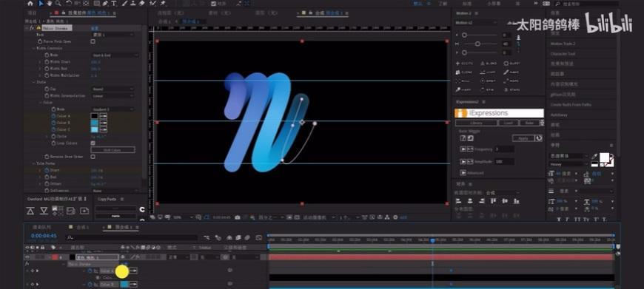Click the timeline current-time playhead marker
The image size is (644, 289).
[x=432, y=241]
